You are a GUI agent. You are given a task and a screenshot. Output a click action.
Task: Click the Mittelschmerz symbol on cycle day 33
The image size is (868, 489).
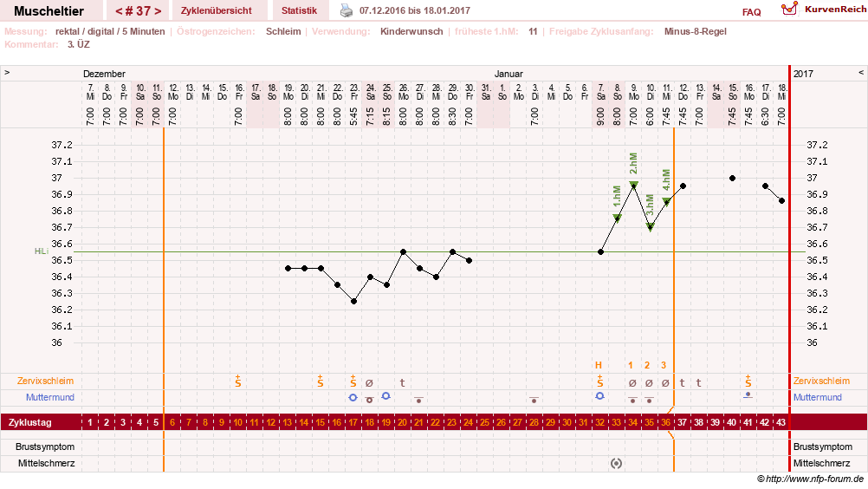point(616,464)
